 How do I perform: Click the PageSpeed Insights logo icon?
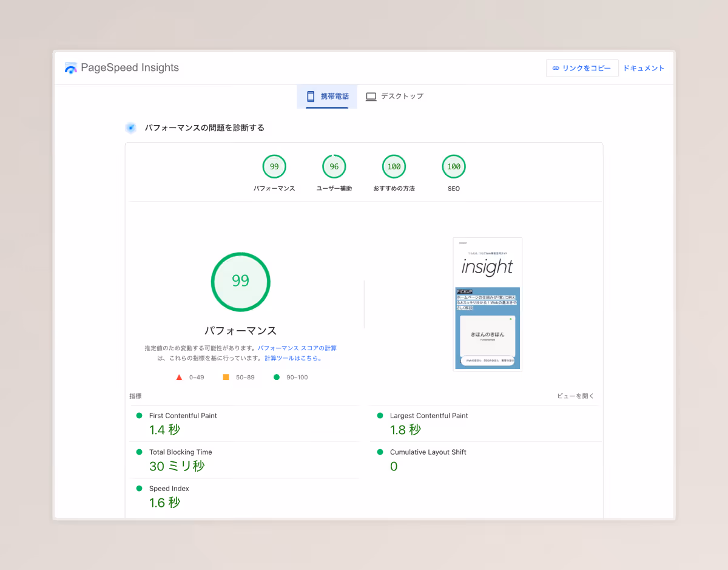71,68
